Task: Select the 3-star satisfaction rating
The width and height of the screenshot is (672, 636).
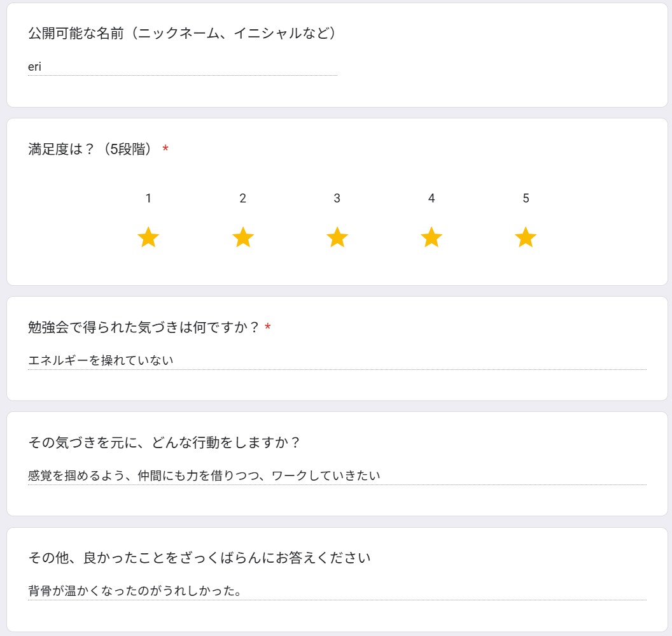Action: coord(337,237)
